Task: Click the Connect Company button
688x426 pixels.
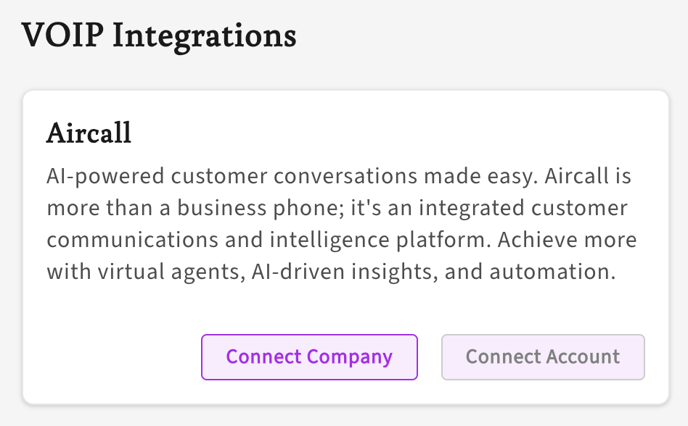Action: click(309, 357)
